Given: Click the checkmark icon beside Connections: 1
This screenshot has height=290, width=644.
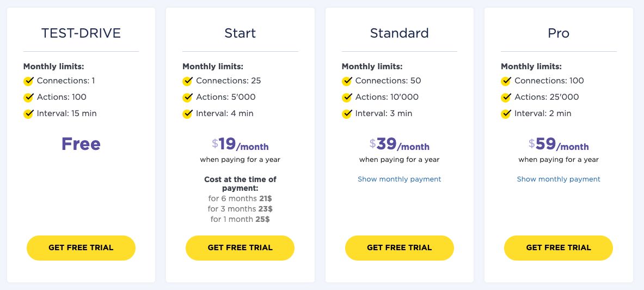Looking at the screenshot, I should (29, 81).
